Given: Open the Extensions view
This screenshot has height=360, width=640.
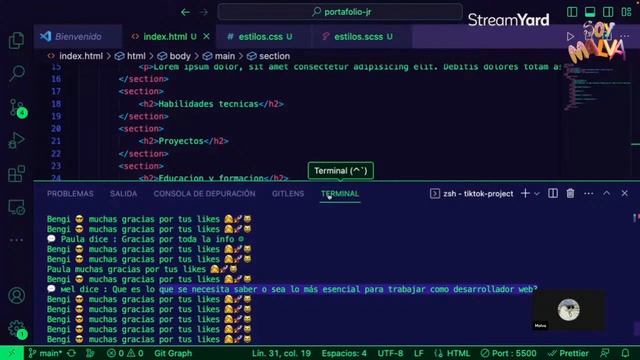Looking at the screenshot, I should pos(16,174).
